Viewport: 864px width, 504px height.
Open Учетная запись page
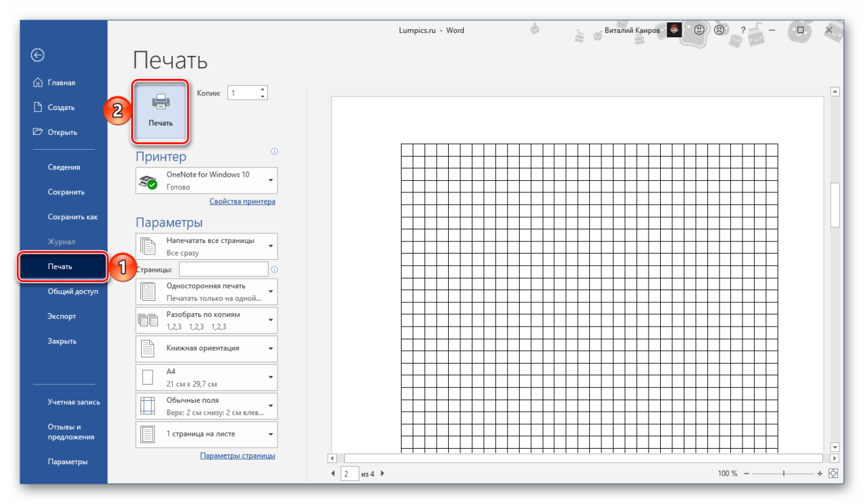(74, 402)
